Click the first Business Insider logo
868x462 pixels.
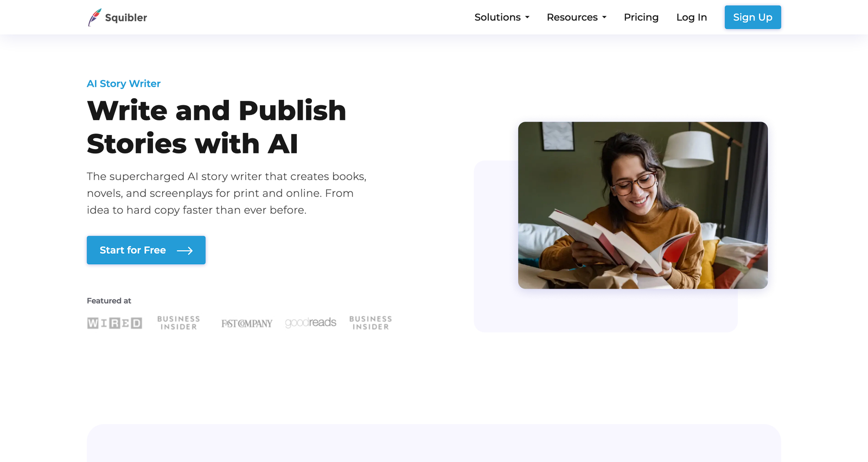point(178,323)
